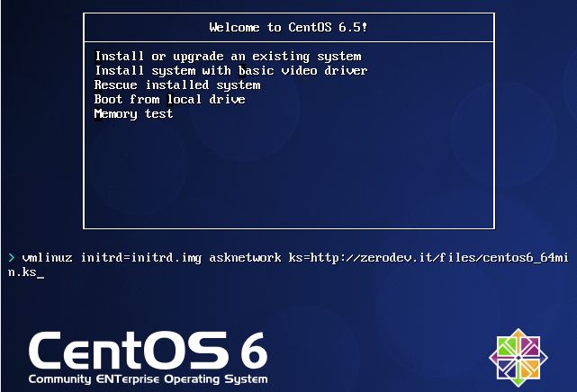Select Install system with basic video driver
Image resolution: width=577 pixels, height=392 pixels.
coord(231,70)
